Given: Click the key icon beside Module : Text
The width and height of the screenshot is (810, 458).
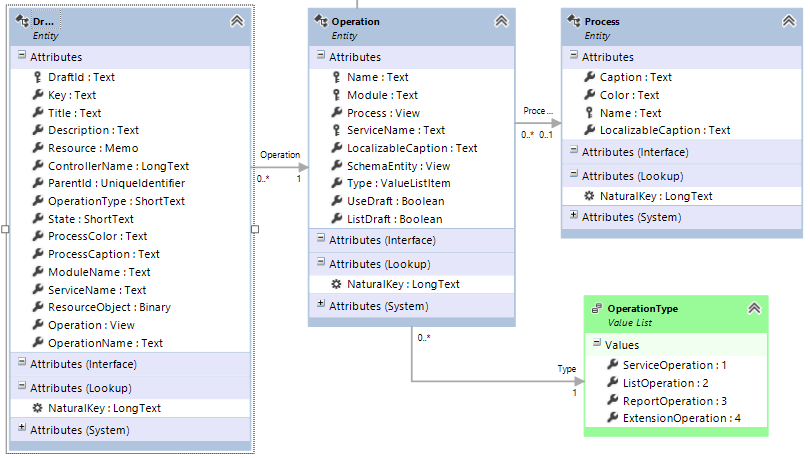Looking at the screenshot, I should [336, 95].
